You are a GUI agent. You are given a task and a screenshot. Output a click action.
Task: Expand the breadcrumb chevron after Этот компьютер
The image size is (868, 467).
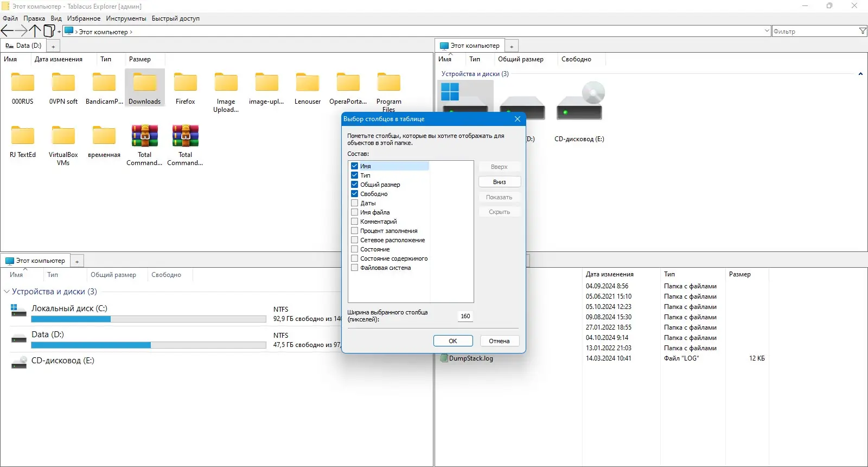(131, 32)
